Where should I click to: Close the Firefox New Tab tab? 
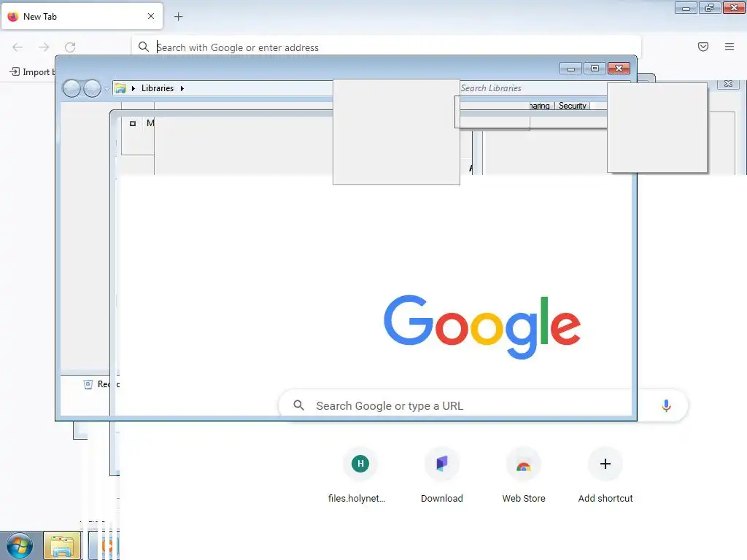point(151,16)
